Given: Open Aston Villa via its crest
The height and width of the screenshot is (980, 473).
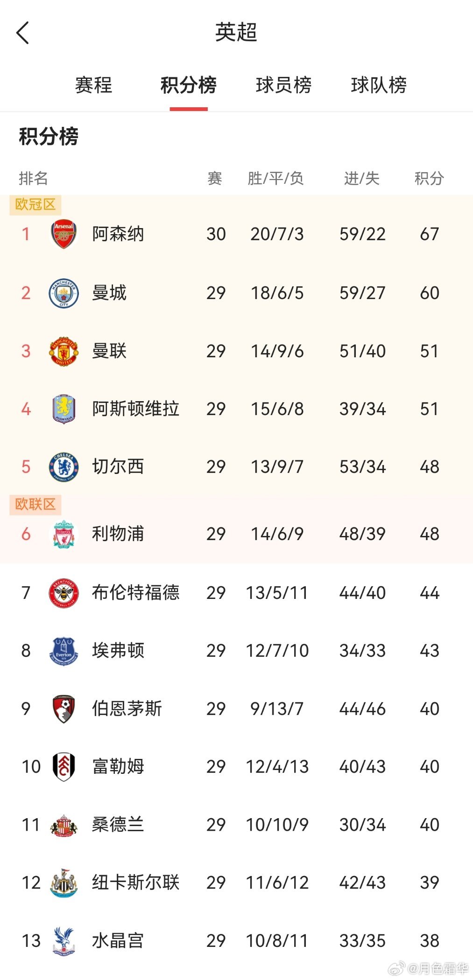Looking at the screenshot, I should click(64, 409).
